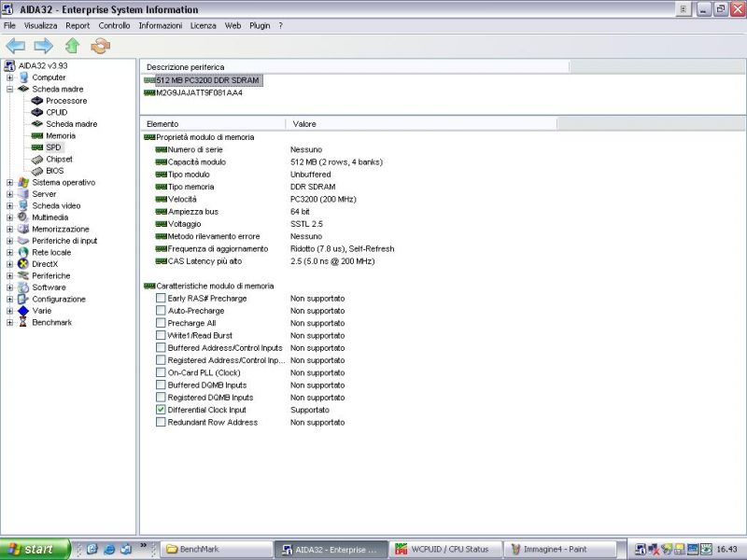This screenshot has height=560, width=747.
Task: Select the Processore node in the tree
Action: tap(66, 101)
